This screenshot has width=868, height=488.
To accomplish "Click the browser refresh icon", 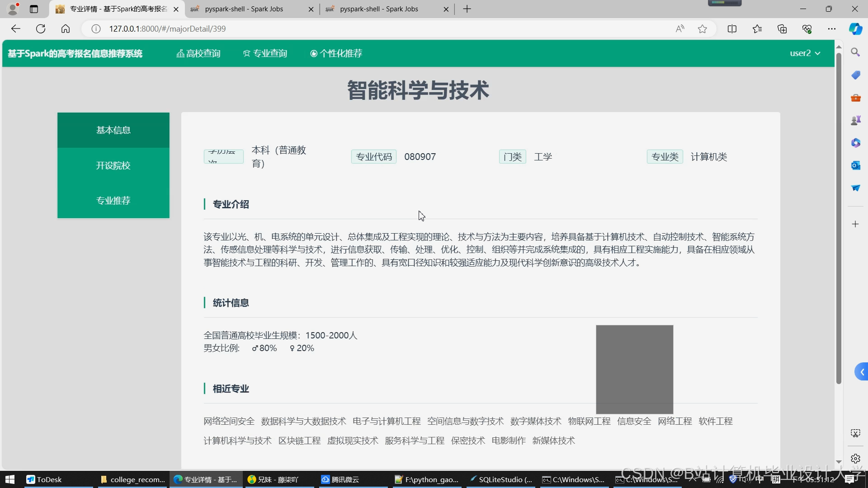I will click(x=41, y=29).
